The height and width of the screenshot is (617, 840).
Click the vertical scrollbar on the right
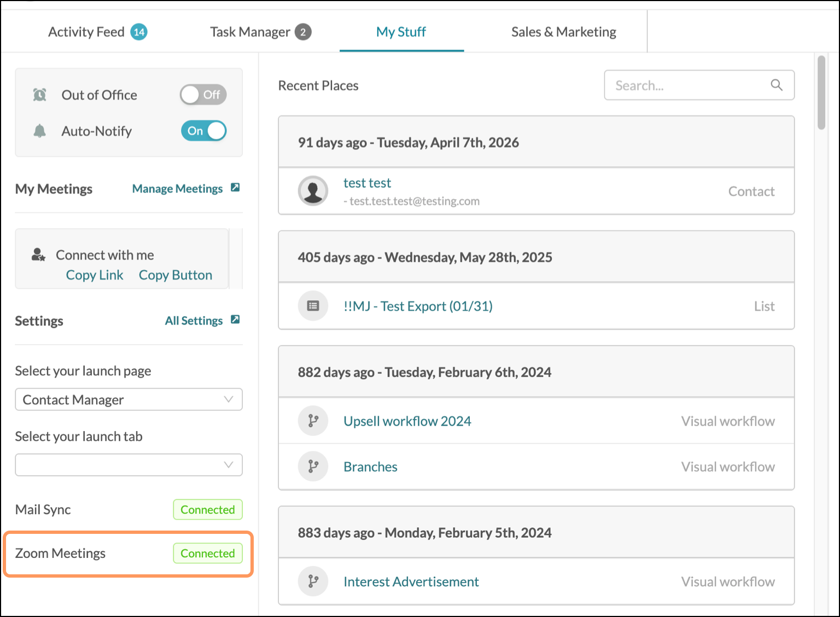821,92
